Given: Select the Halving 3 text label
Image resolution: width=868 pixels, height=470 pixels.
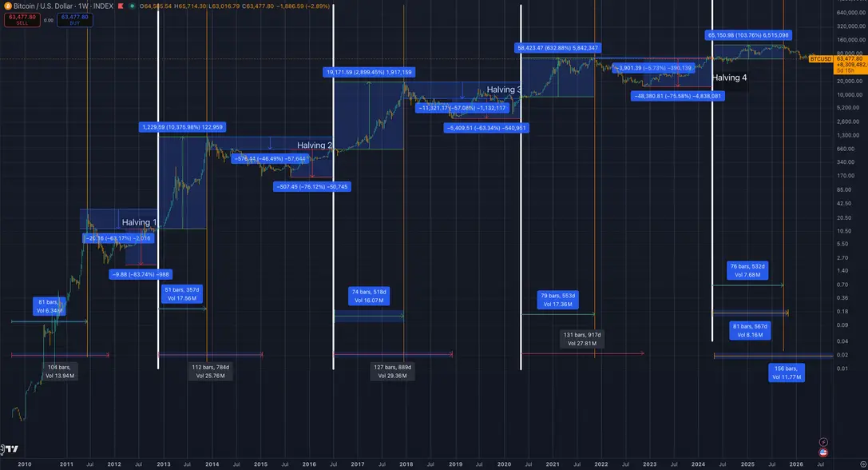Looking at the screenshot, I should pyautogui.click(x=504, y=90).
